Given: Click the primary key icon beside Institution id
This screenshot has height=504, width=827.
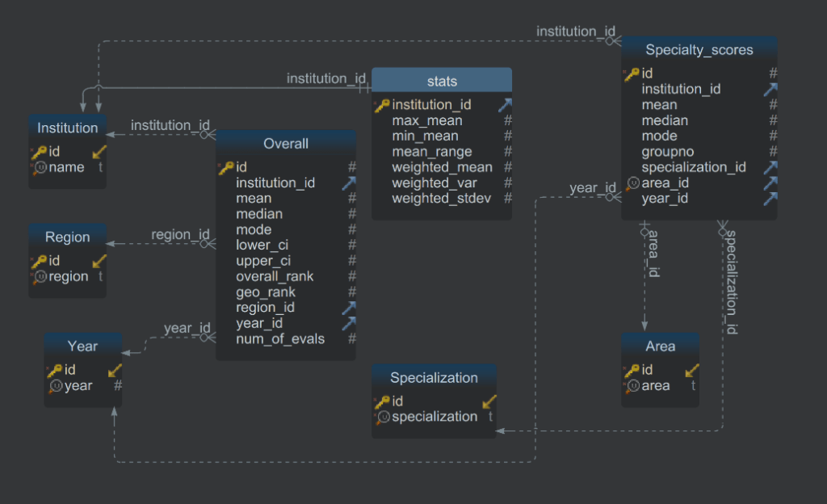Looking at the screenshot, I should [38, 151].
